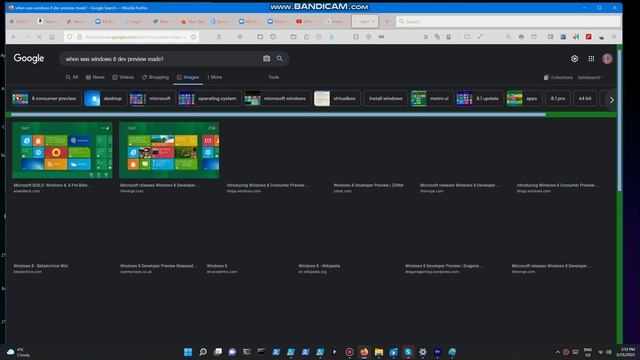Click inside the Google search query field

pos(161,59)
